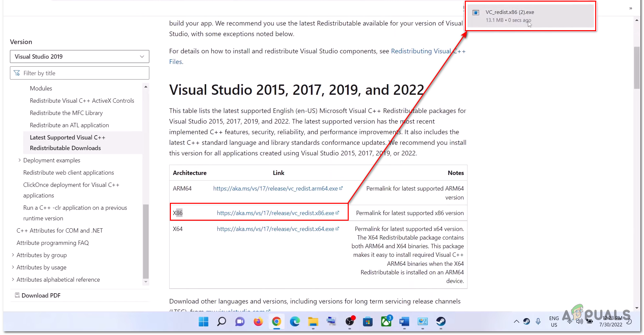Click the focus assist moon icon

tap(629, 321)
